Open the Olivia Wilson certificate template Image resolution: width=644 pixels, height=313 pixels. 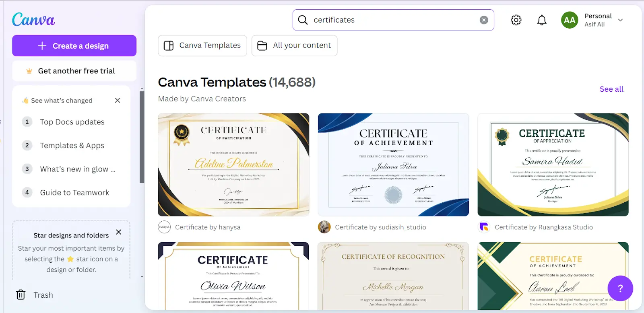pyautogui.click(x=233, y=276)
